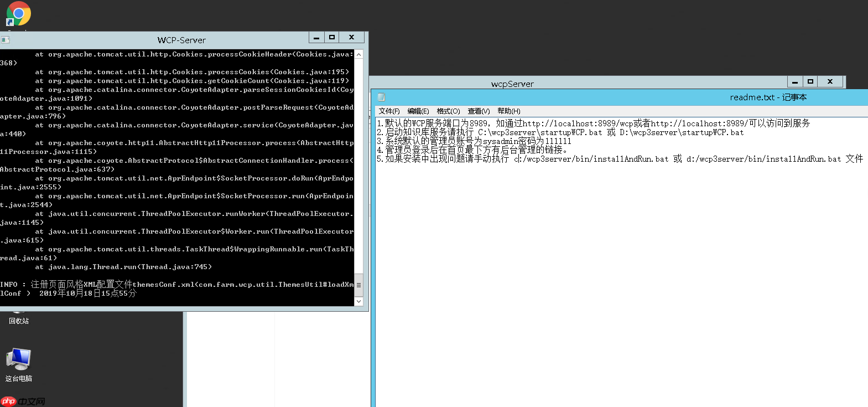The image size is (868, 407).
Task: Click console line with java.lang.Thread.run(Thread.java:745)
Action: point(123,267)
